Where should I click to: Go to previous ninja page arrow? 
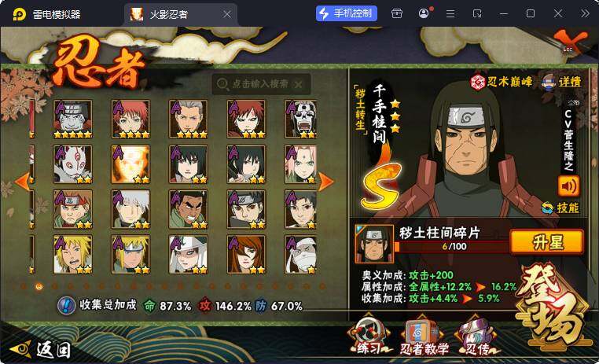click(x=22, y=182)
